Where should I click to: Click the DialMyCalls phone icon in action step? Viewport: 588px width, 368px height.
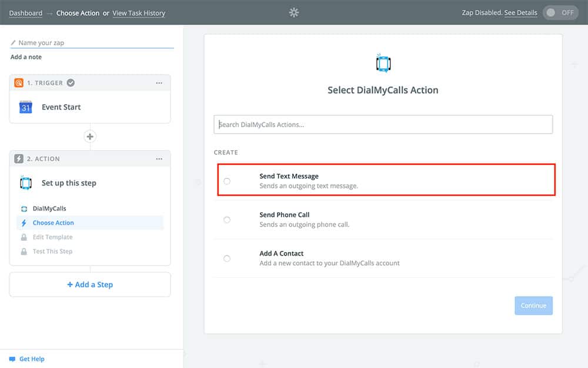click(25, 183)
